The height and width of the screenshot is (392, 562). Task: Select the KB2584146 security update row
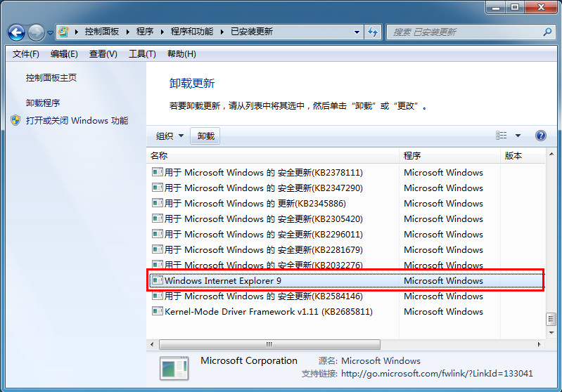point(346,296)
